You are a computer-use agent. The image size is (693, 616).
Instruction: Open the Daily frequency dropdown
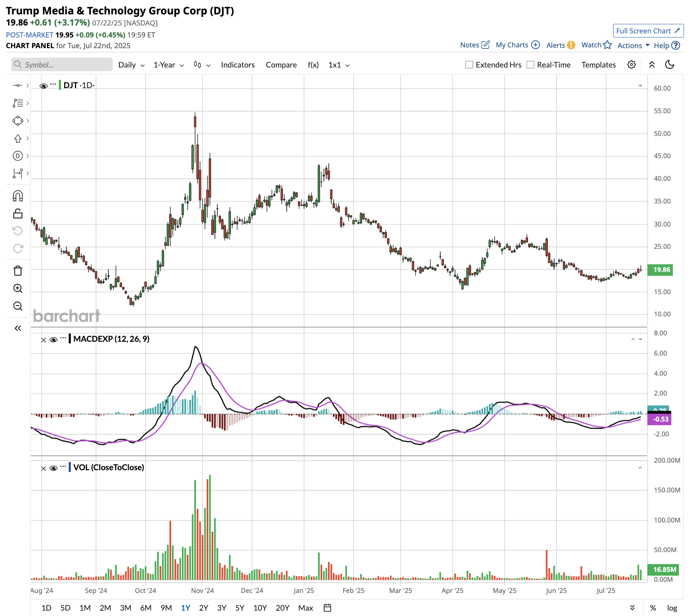pyautogui.click(x=131, y=65)
